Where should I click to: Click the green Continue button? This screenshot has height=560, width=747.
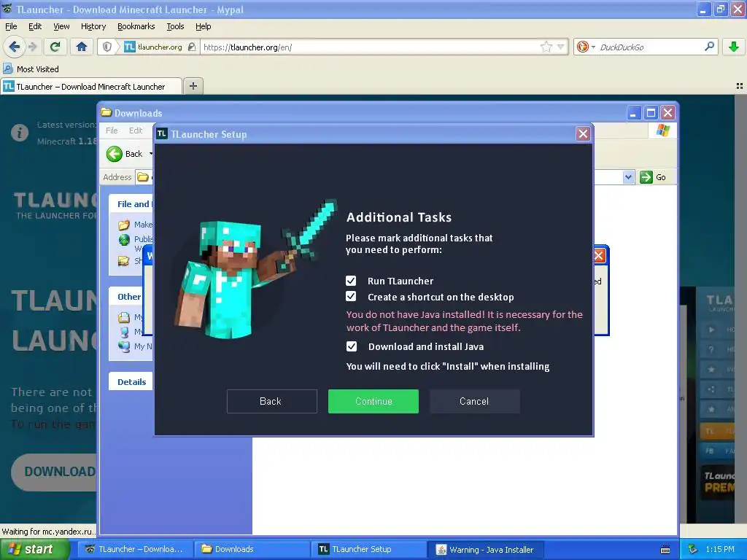(x=373, y=401)
